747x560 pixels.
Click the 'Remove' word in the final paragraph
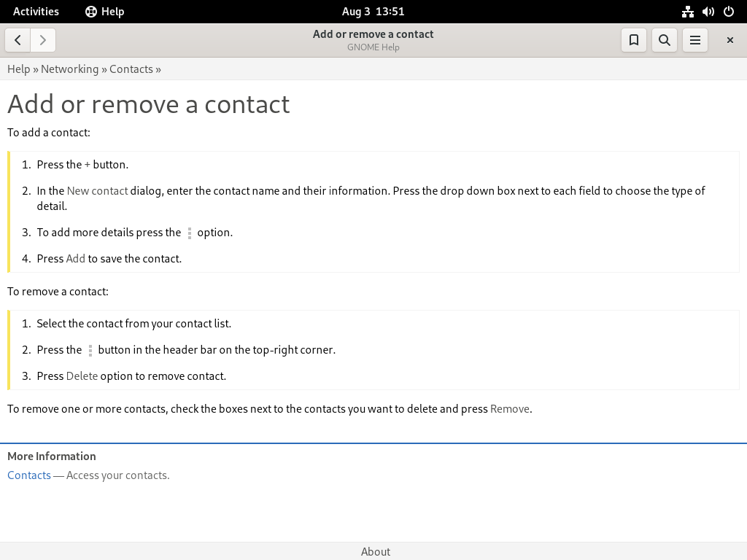[510, 409]
